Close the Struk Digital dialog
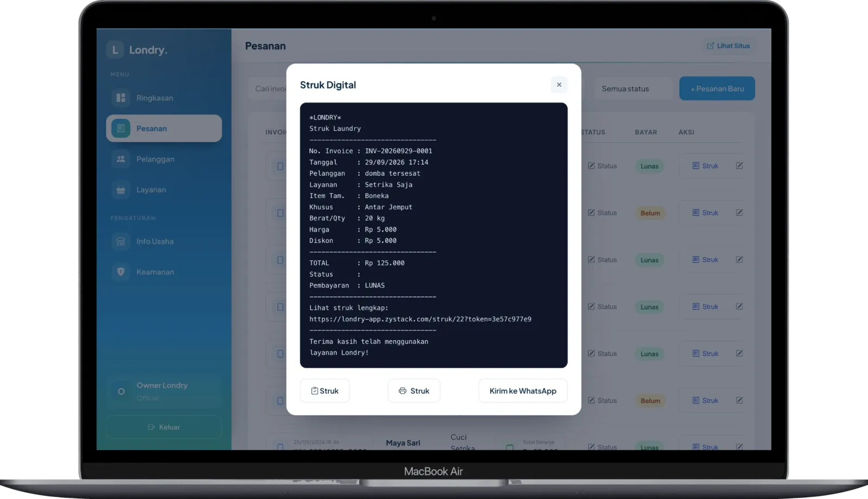Screen dimensions: 868x499 pyautogui.click(x=559, y=85)
